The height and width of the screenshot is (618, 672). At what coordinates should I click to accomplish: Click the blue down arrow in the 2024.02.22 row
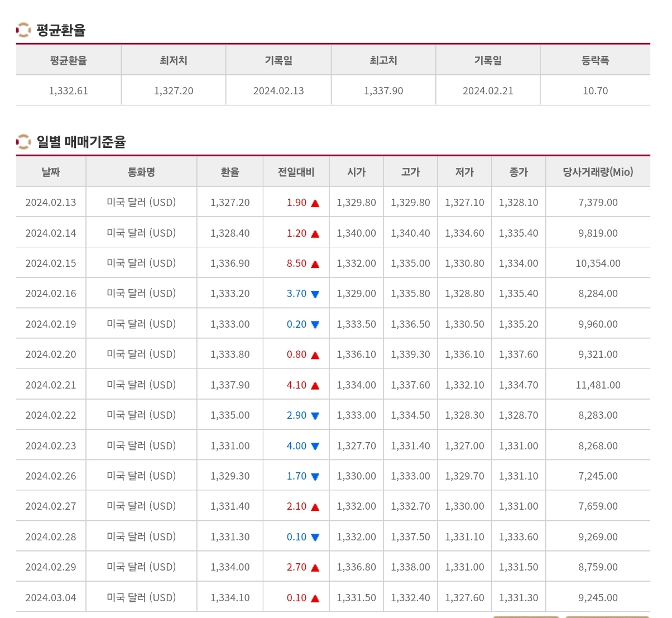coord(315,416)
